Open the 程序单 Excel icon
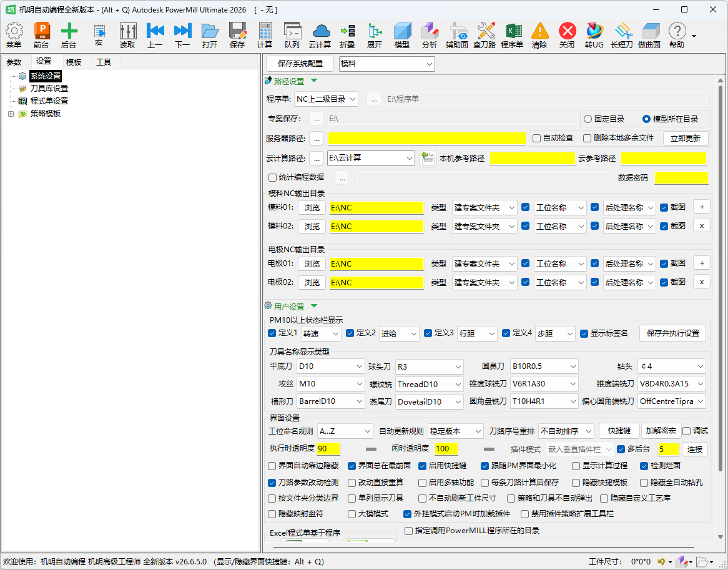 [512, 36]
